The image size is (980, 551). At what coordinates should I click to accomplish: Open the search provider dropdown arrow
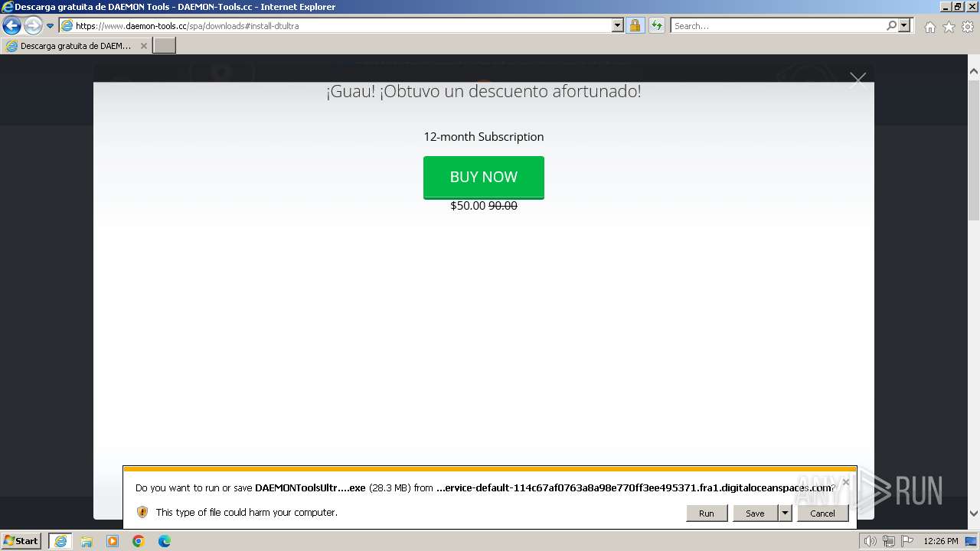point(904,25)
